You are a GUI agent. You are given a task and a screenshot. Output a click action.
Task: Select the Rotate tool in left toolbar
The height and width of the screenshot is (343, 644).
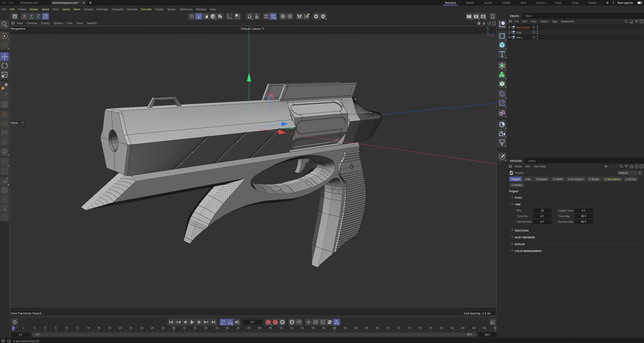[x=5, y=66]
